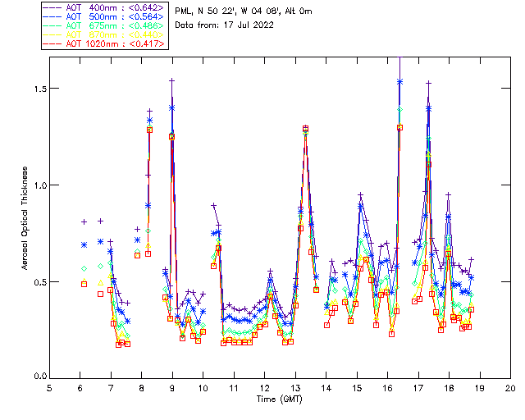Click the 'Time (GMT)' axis title
525x420 pixels.
[x=279, y=399]
